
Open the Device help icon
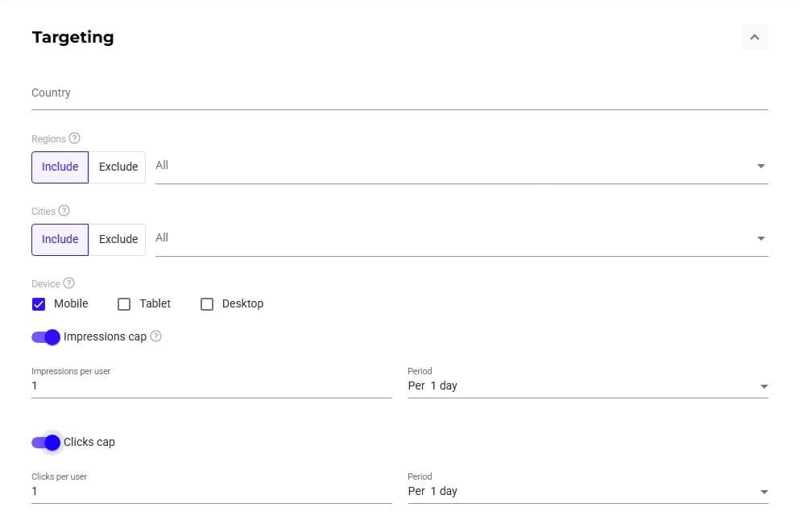[x=68, y=283]
